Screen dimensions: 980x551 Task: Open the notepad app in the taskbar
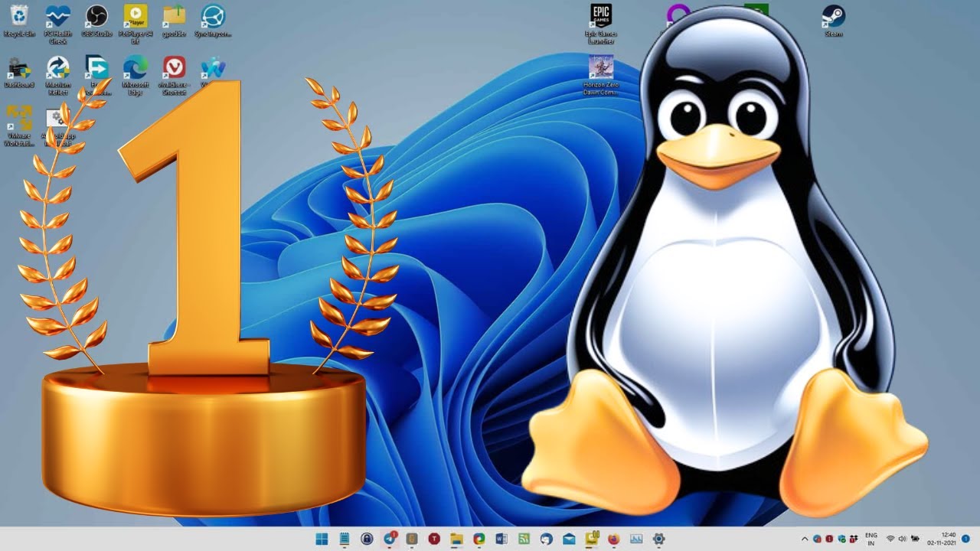[345, 539]
